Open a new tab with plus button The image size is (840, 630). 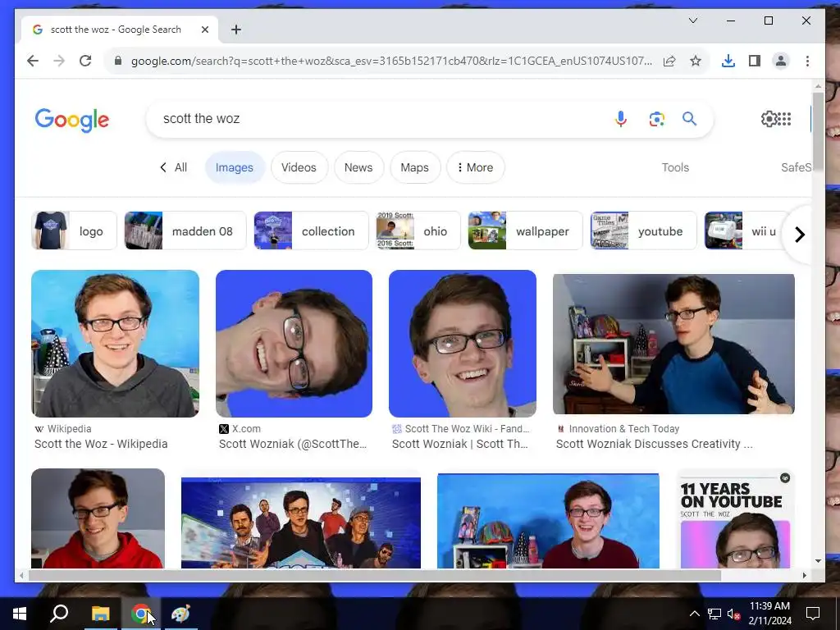(236, 30)
